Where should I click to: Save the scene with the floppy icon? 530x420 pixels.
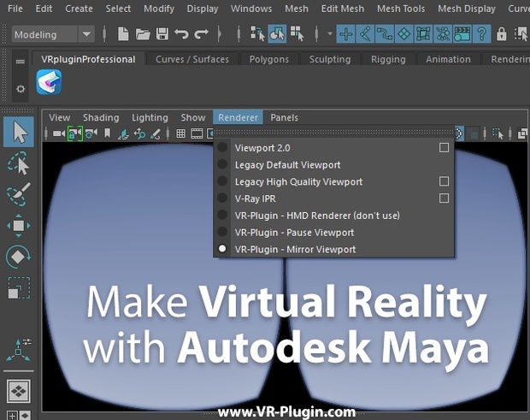[162, 34]
